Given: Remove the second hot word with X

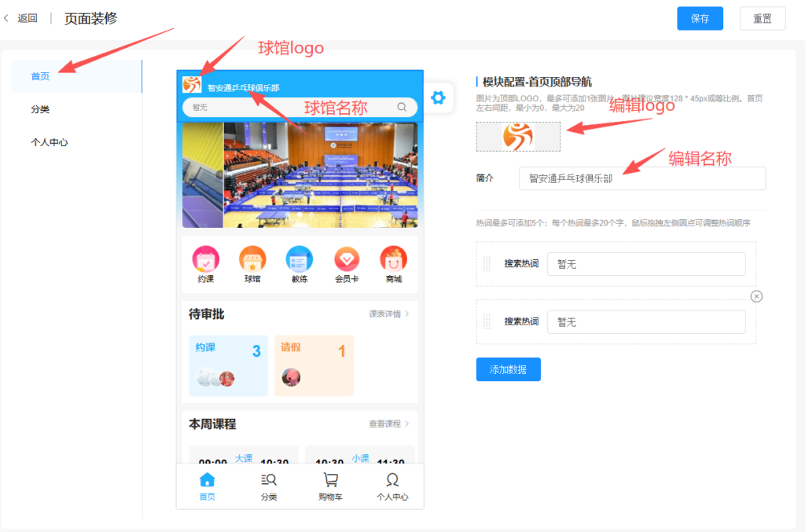Looking at the screenshot, I should (x=756, y=296).
